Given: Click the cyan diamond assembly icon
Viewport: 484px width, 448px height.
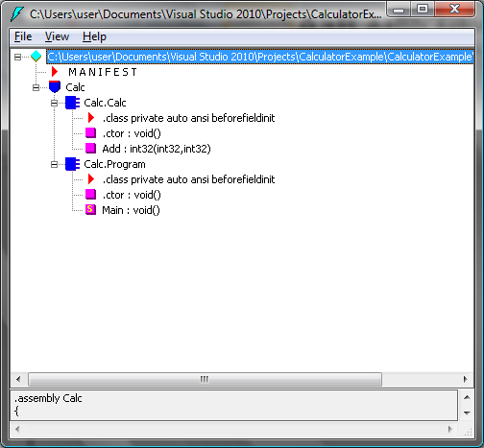Looking at the screenshot, I should tap(36, 57).
